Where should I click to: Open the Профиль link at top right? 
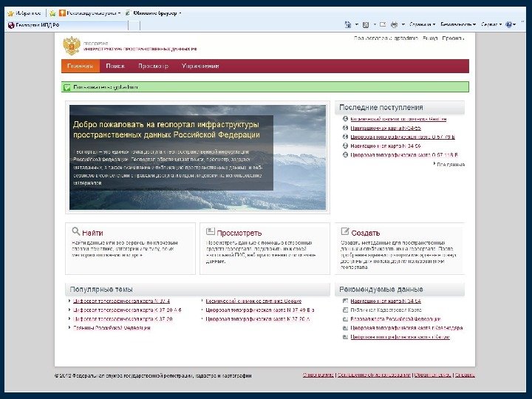[x=453, y=38]
